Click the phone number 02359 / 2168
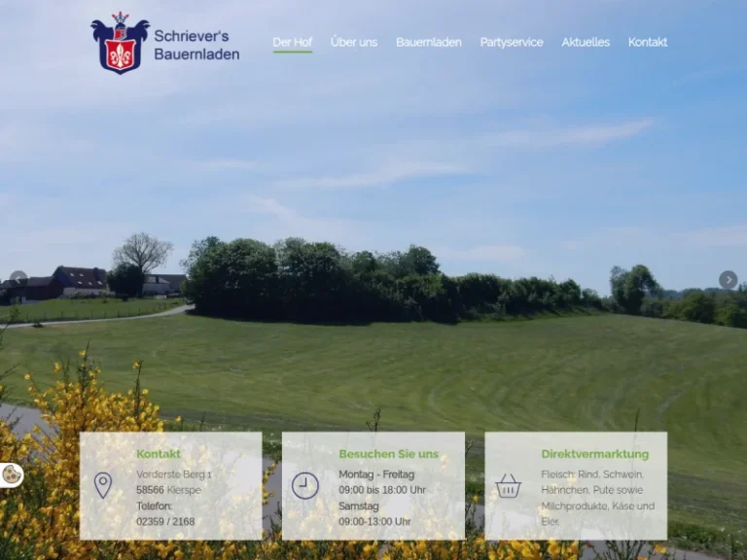 click(x=165, y=522)
